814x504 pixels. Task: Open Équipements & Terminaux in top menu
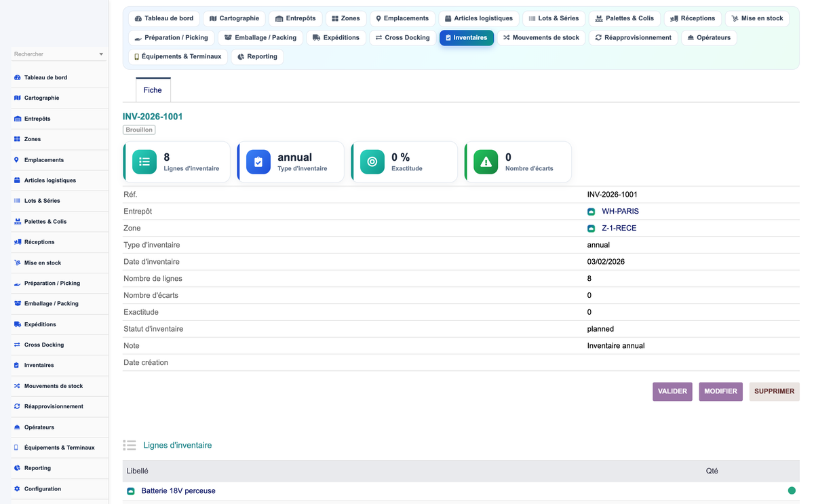[178, 56]
